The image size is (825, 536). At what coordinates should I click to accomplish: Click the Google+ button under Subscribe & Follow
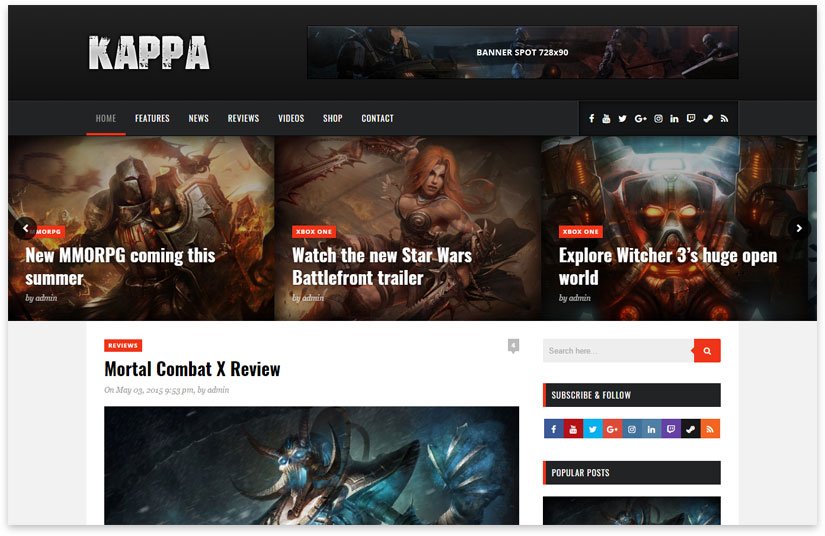612,429
